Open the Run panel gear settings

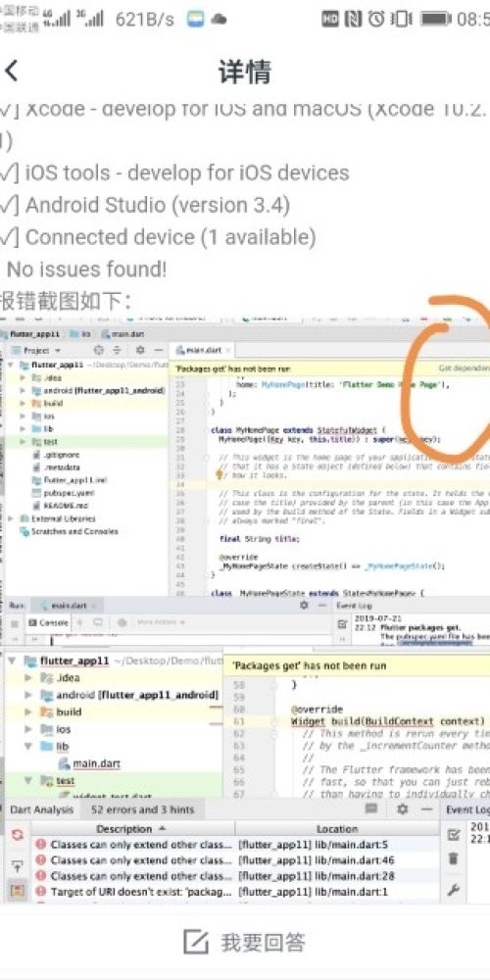[304, 606]
